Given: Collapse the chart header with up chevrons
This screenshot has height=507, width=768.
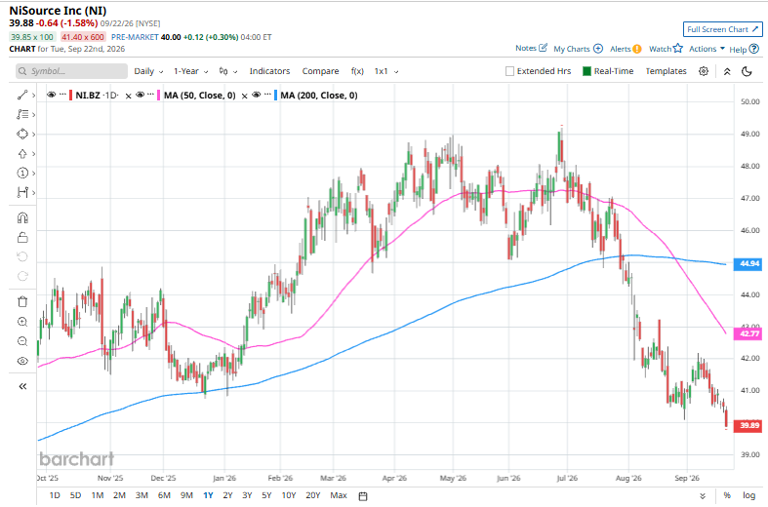Looking at the screenshot, I should pos(727,72).
